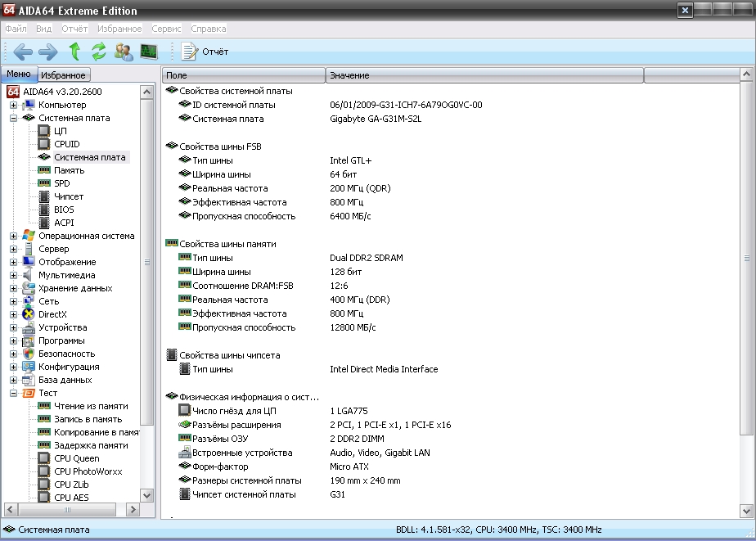The width and height of the screenshot is (756, 541).
Task: Expand the База данных node
Action: coord(13,380)
